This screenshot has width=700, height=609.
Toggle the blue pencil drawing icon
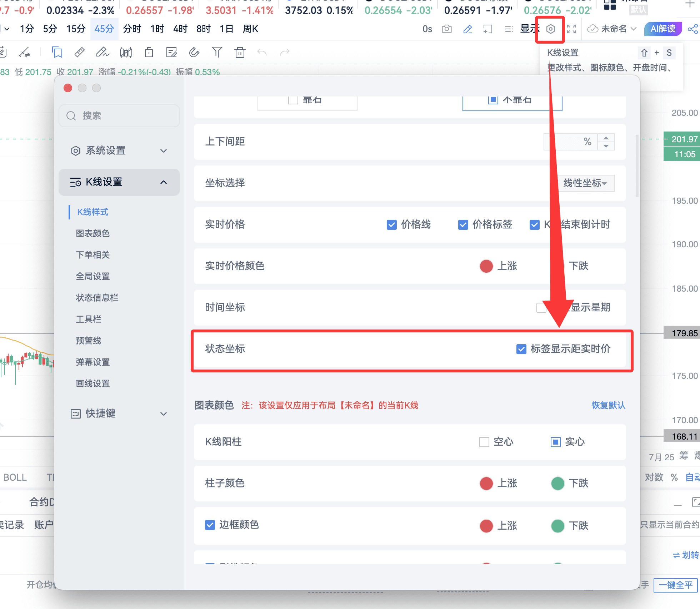(467, 29)
